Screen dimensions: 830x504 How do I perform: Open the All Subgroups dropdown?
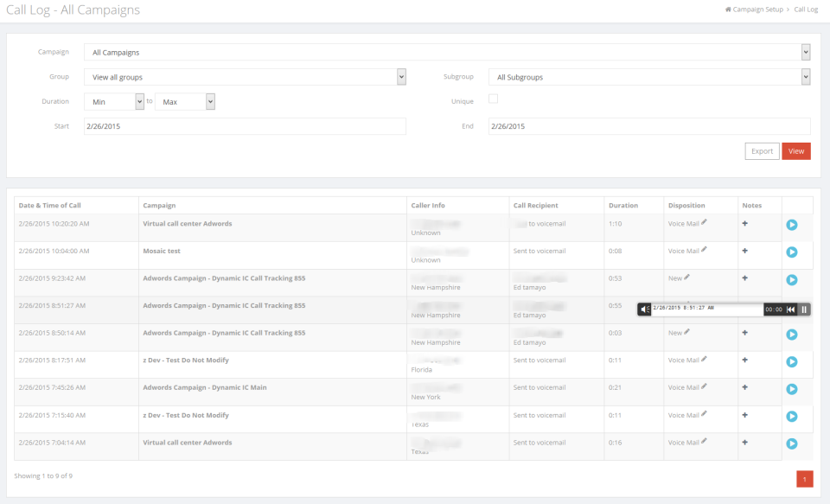pos(649,77)
